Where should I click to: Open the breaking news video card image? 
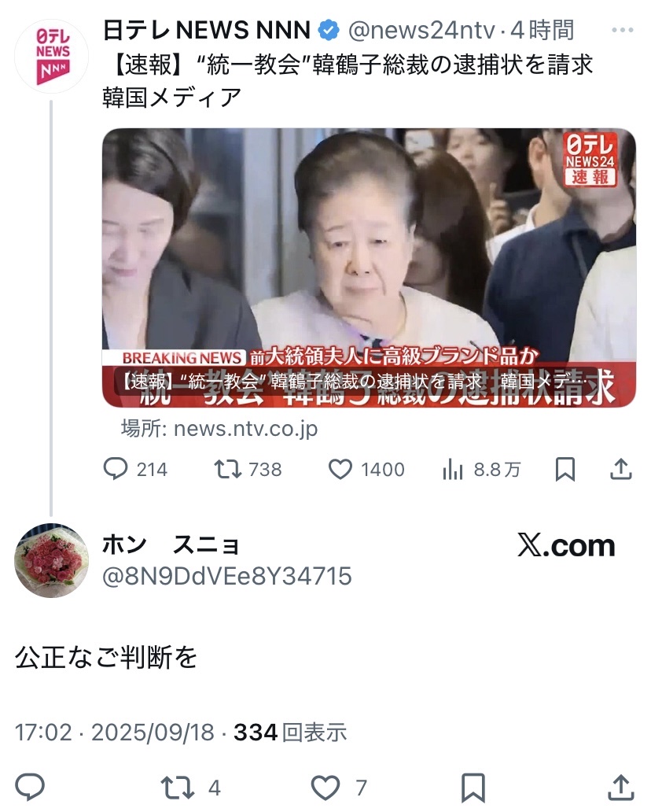pos(369,268)
